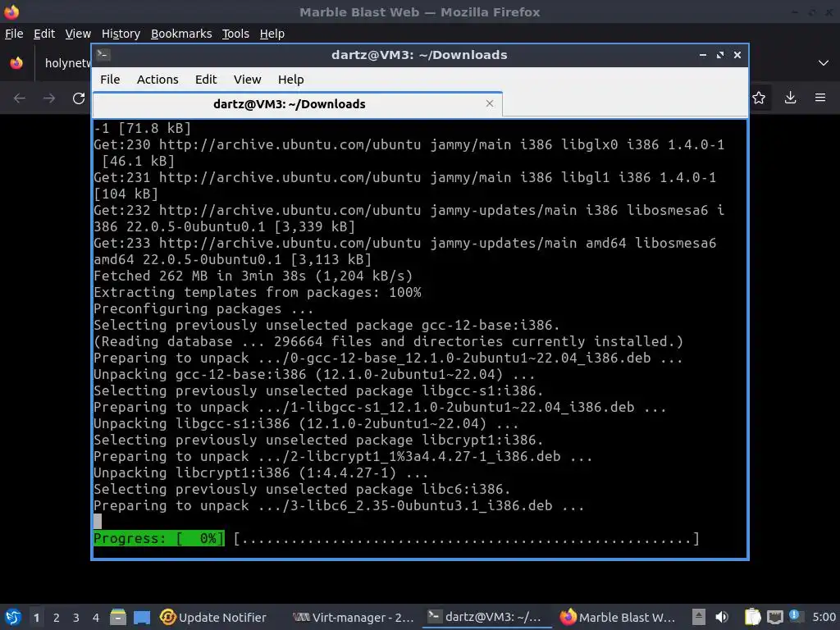Select the holynetw Firefox tab
This screenshot has width=840, height=630.
click(66, 63)
